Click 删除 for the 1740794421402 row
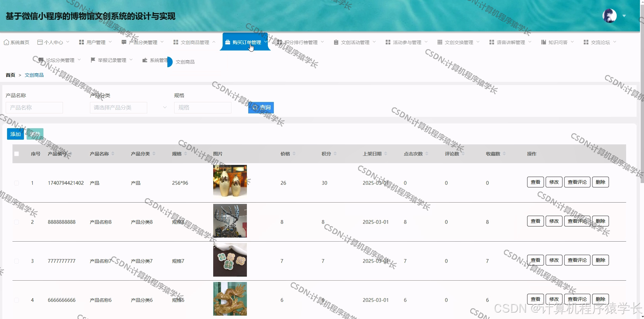644x319 pixels. (x=601, y=182)
